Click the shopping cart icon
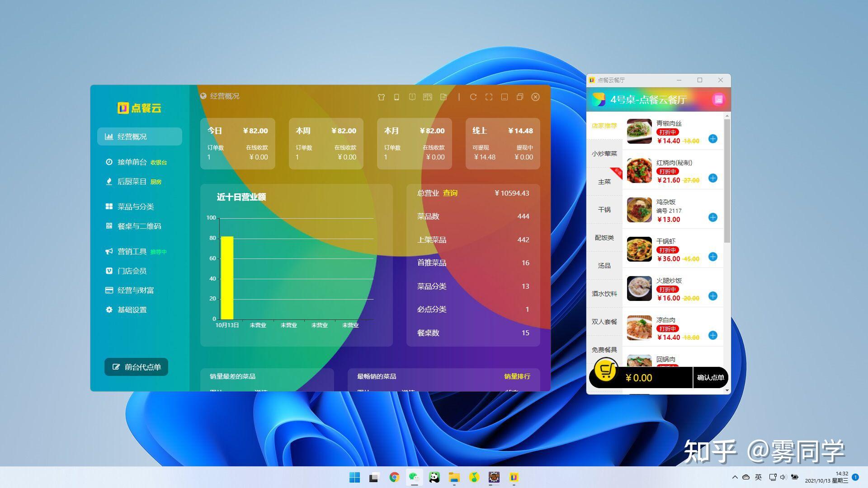Image resolution: width=868 pixels, height=488 pixels. (605, 371)
